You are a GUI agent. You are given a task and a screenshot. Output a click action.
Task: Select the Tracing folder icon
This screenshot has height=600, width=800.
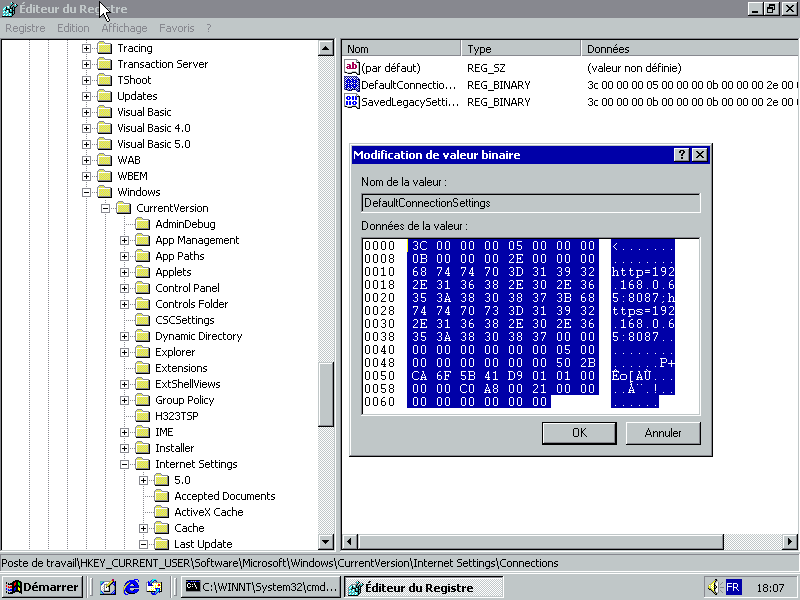[x=105, y=48]
